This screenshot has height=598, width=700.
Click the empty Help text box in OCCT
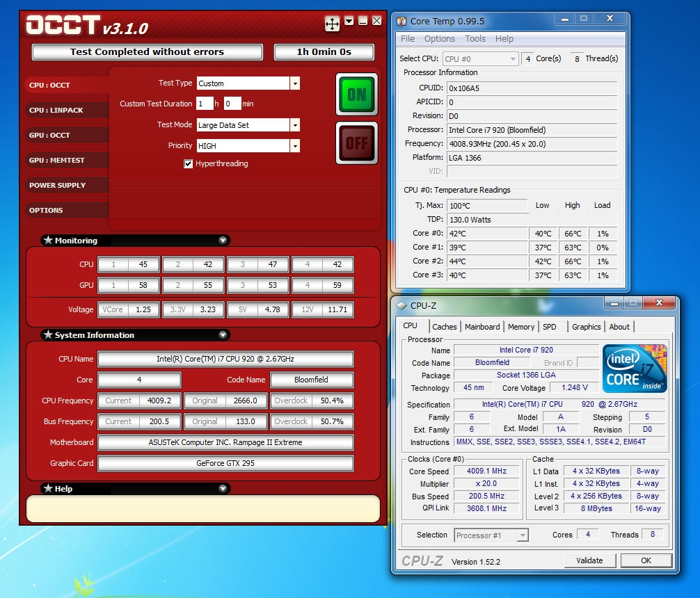[x=203, y=509]
